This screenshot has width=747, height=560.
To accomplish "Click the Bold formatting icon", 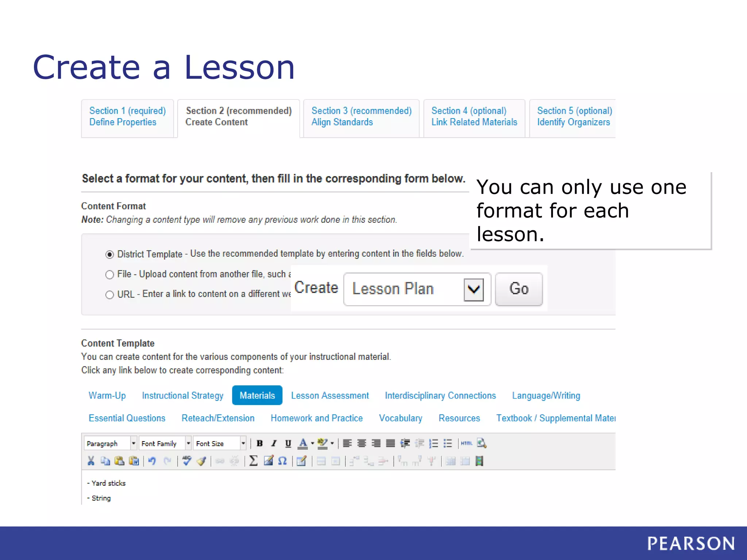I will (260, 443).
